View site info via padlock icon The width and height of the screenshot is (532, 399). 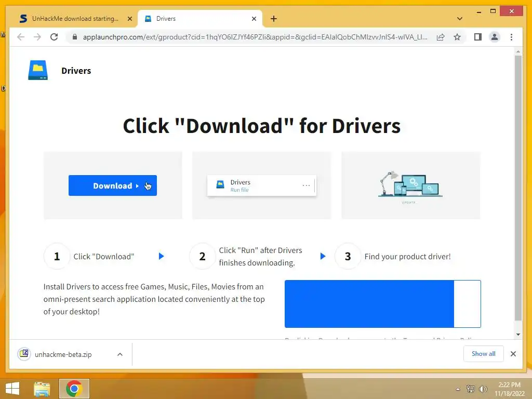[x=75, y=37]
